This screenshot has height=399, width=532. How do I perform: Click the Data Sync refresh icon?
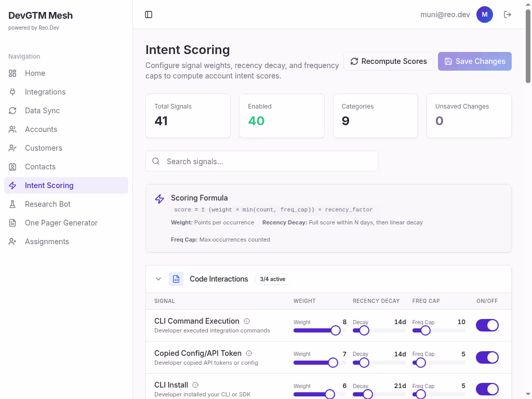(12, 111)
